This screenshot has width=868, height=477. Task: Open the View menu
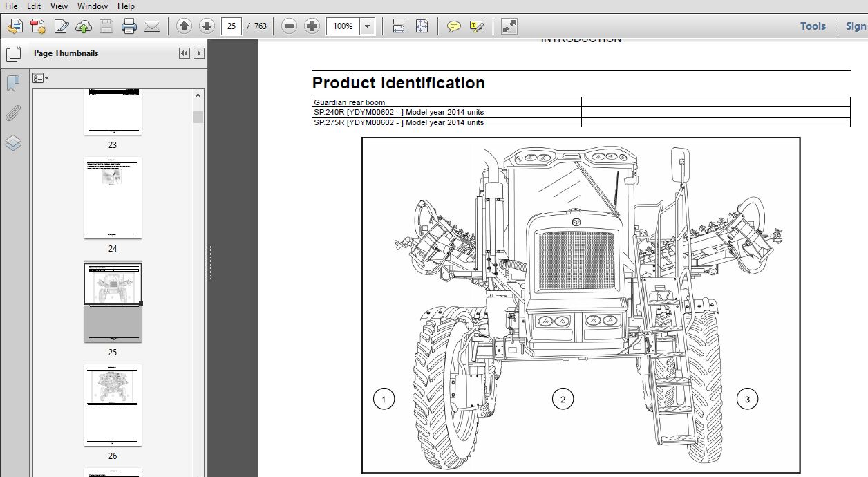pos(59,6)
